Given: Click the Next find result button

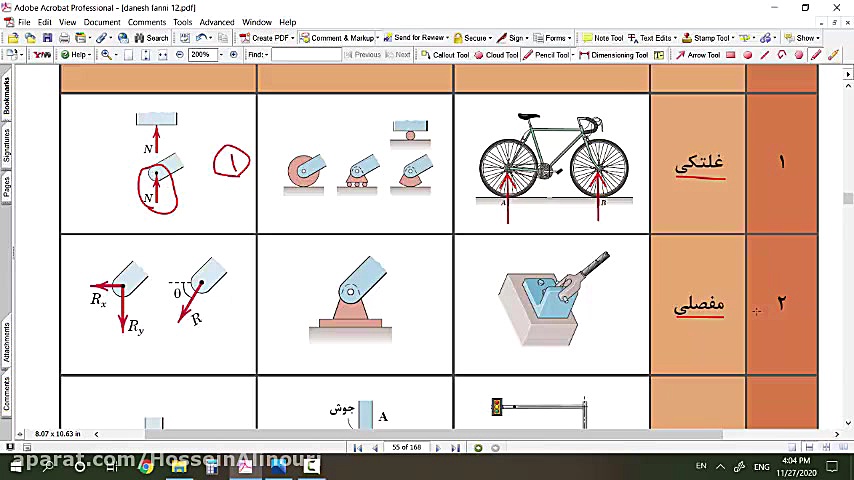Looking at the screenshot, I should point(398,55).
